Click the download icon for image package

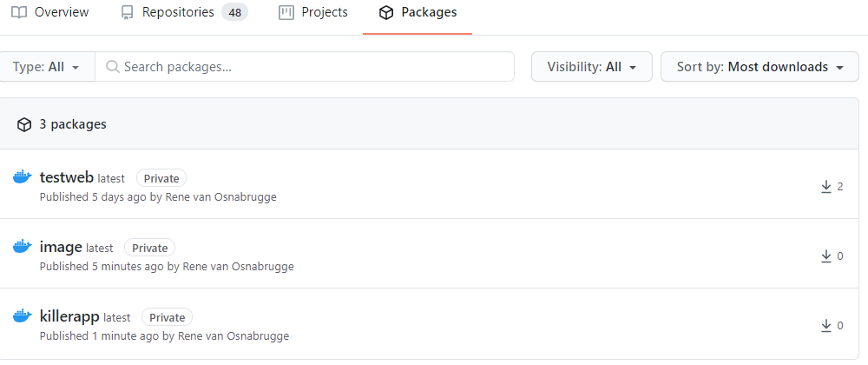826,255
